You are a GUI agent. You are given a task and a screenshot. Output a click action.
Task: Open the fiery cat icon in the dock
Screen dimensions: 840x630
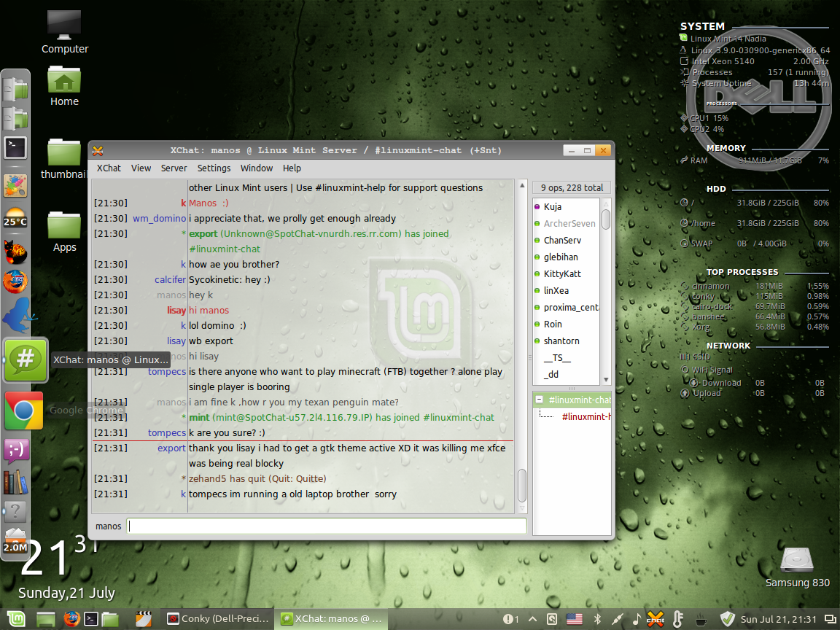[x=15, y=252]
